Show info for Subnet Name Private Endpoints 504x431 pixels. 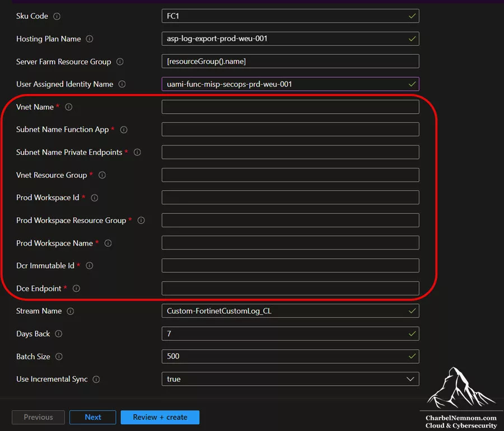tap(137, 152)
